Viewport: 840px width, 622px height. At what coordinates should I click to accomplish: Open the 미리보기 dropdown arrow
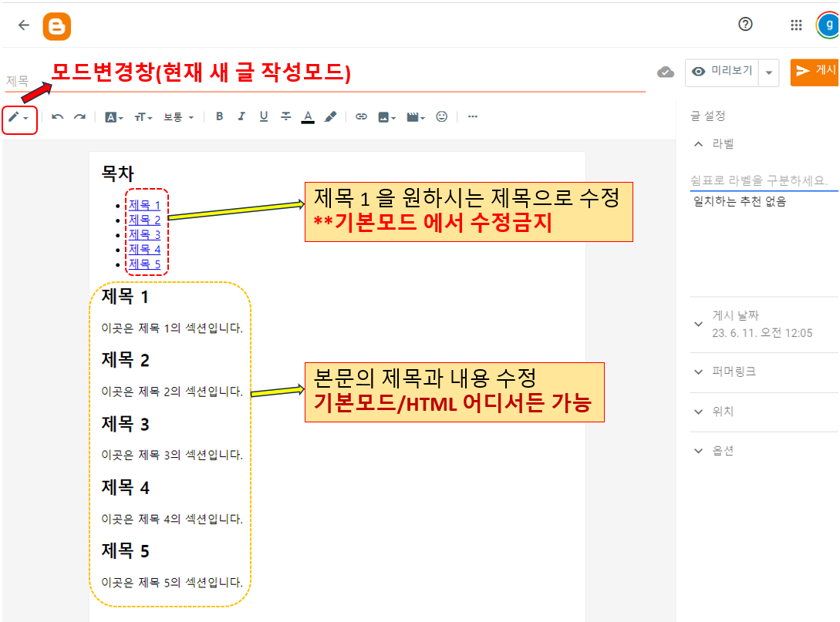click(x=768, y=72)
